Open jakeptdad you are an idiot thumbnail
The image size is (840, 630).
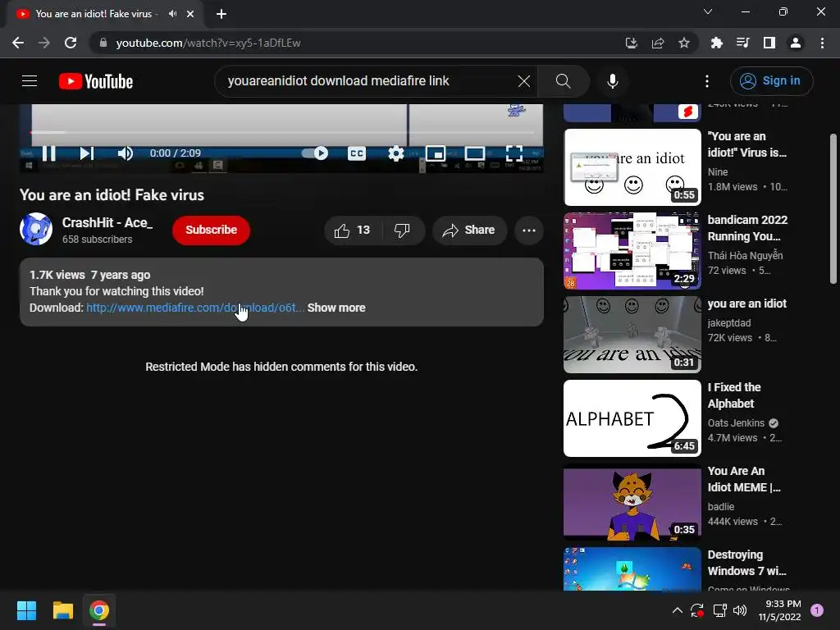pyautogui.click(x=632, y=335)
